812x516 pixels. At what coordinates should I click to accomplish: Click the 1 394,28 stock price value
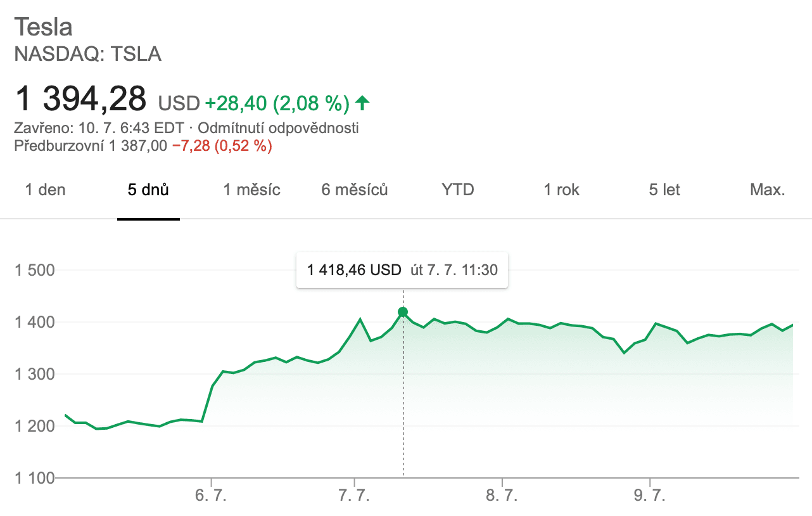80,100
